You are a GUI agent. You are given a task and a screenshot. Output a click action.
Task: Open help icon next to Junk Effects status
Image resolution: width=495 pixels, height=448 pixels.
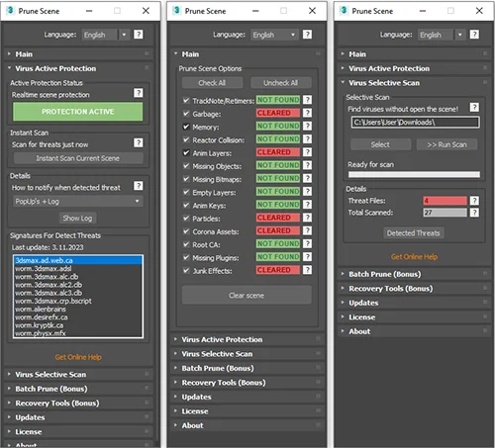[x=307, y=270]
